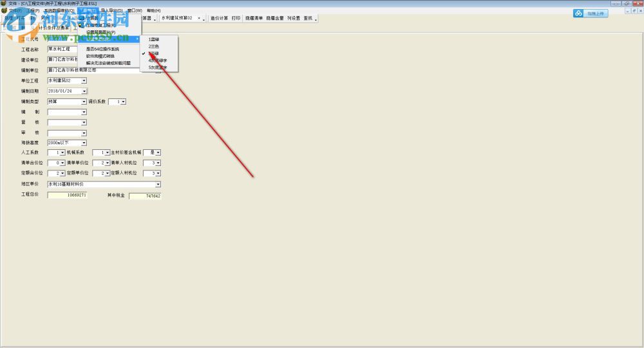Open the 人工系数 dropdown
This screenshot has width=644, height=348.
[62, 152]
